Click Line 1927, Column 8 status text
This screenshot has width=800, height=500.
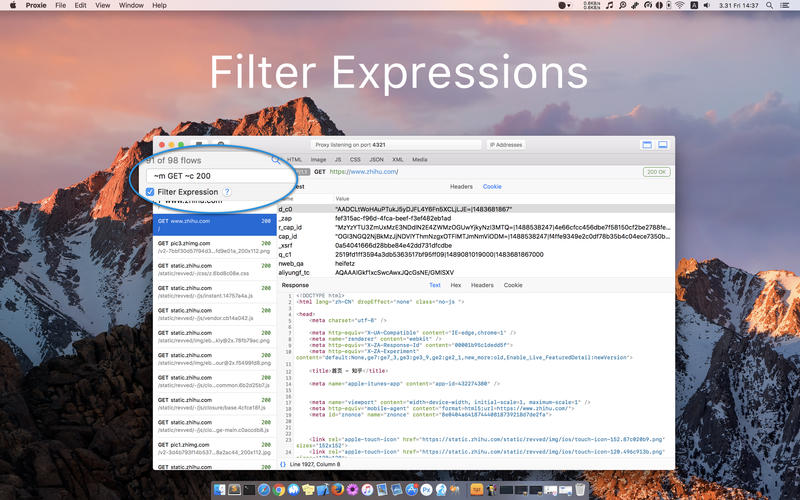pos(315,464)
